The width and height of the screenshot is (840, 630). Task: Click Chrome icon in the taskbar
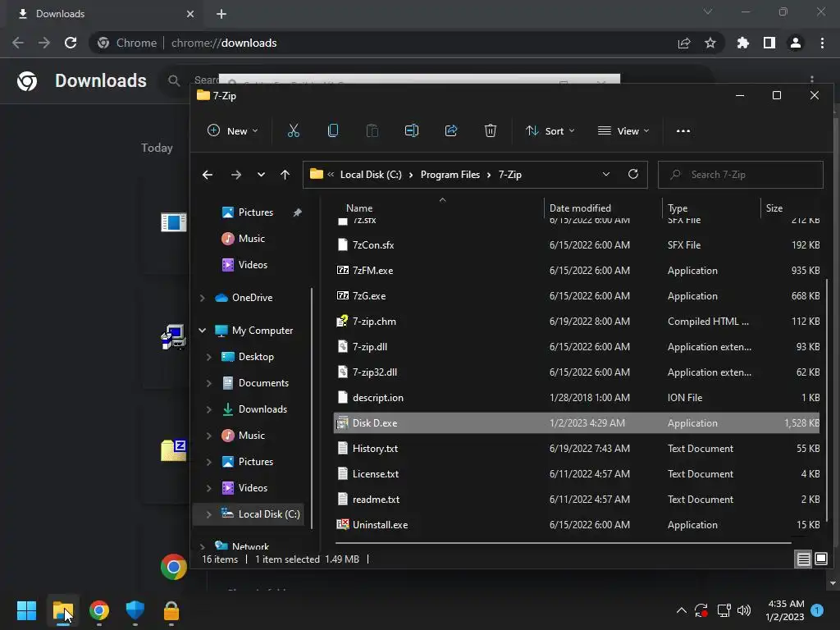point(99,610)
